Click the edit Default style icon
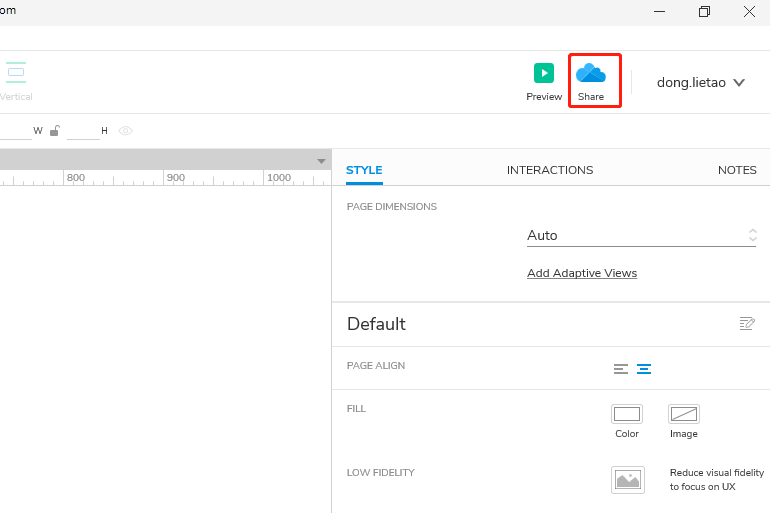Image resolution: width=770 pixels, height=513 pixels. [x=746, y=323]
